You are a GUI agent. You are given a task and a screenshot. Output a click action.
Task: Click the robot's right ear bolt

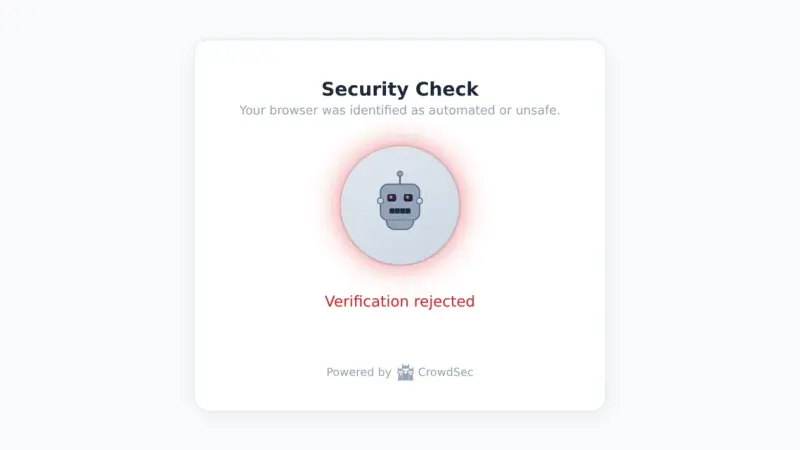419,201
